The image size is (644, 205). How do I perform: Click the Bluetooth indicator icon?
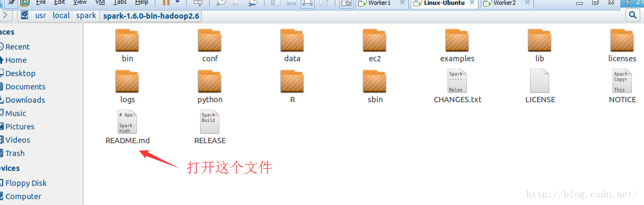point(627,2)
